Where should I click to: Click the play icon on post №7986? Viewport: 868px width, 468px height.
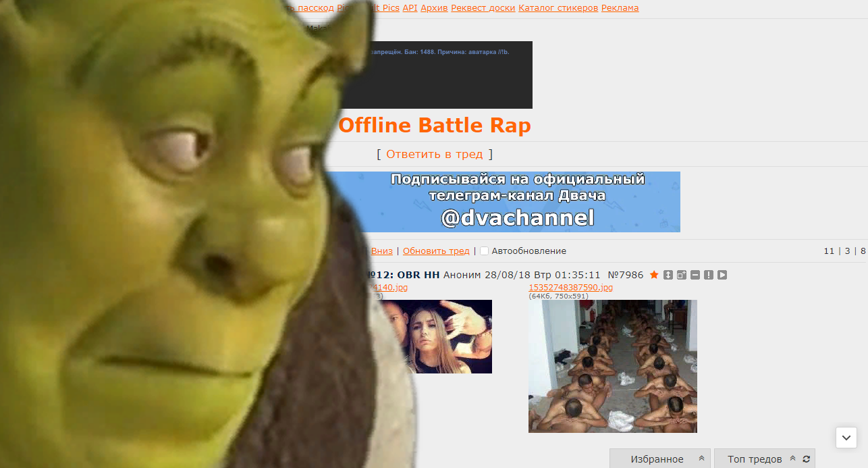[x=722, y=275]
